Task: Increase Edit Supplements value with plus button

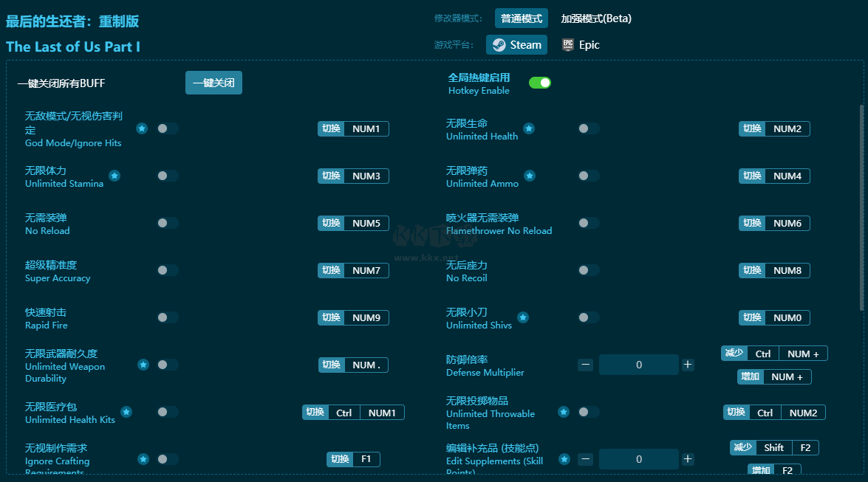Action: tap(688, 459)
